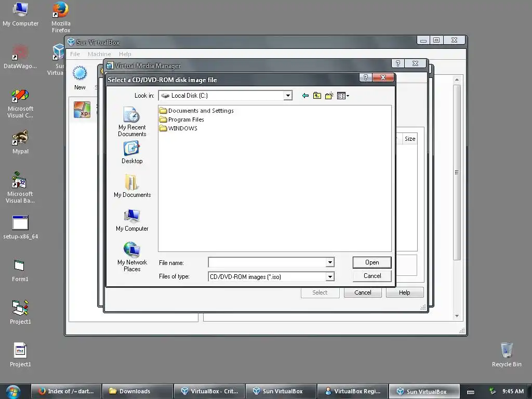The height and width of the screenshot is (399, 532).
Task: Switch to VirtualBox - Crit taskbar item
Action: pos(209,391)
